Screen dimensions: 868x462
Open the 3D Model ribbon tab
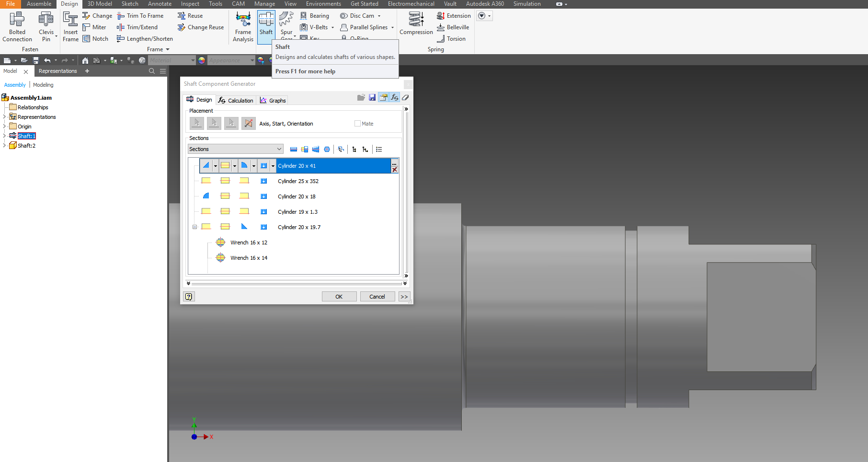[100, 4]
